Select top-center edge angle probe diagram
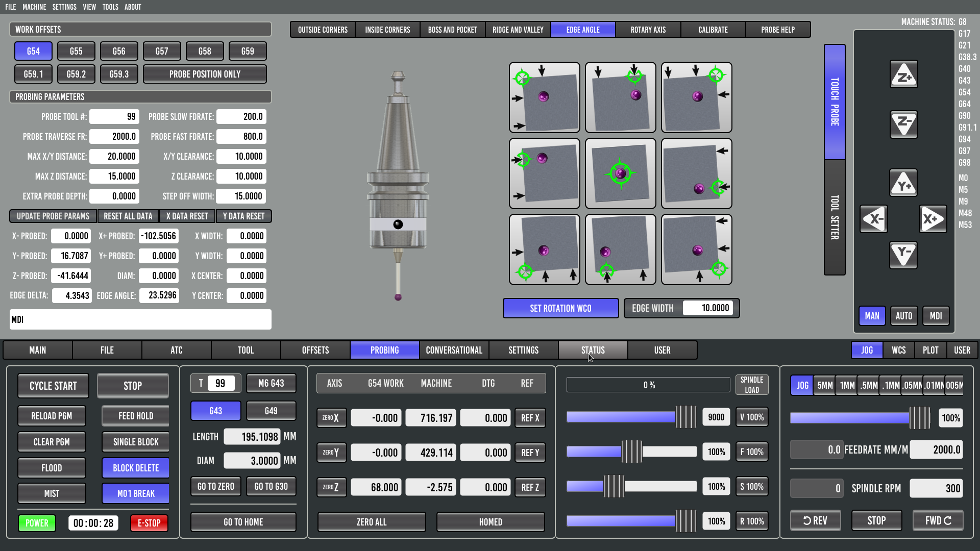This screenshot has width=980, height=551. tap(621, 97)
